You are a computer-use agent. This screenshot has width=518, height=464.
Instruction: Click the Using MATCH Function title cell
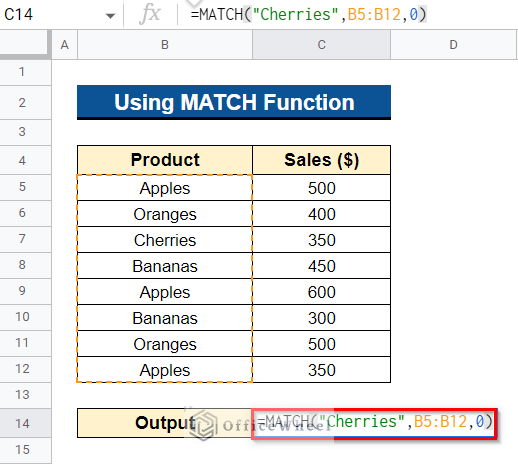(x=234, y=102)
